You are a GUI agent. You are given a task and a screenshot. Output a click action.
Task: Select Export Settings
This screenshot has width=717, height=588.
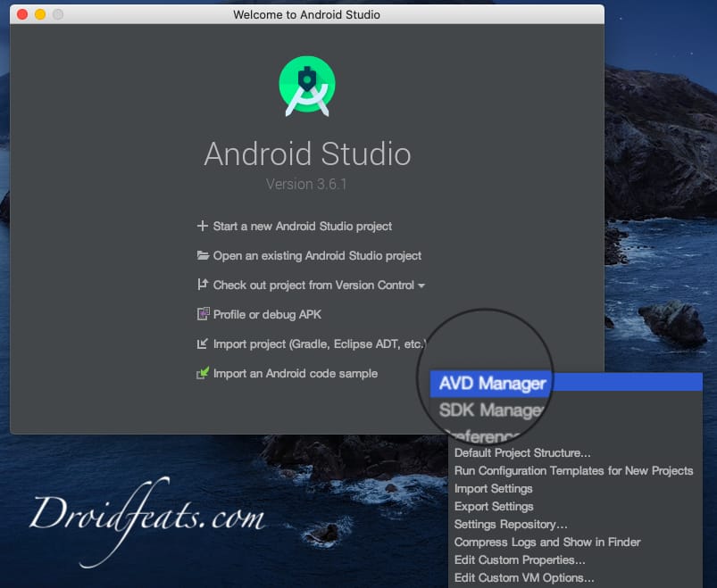(494, 506)
